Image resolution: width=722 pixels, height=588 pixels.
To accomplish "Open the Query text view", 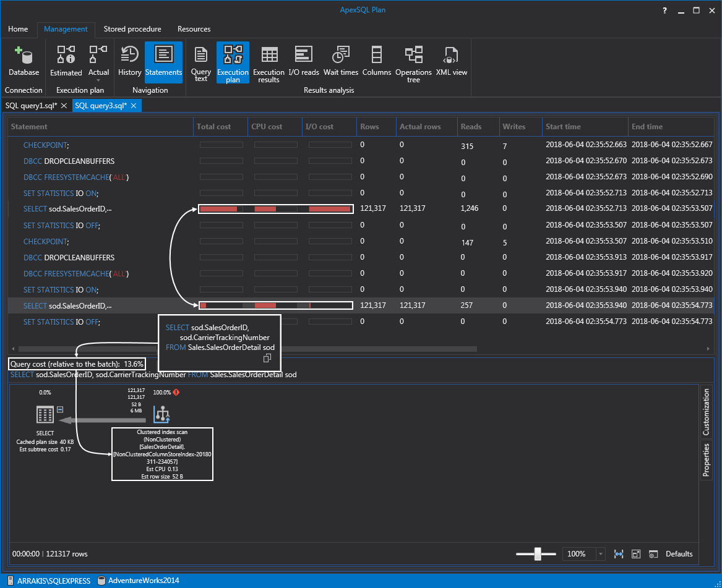I will click(200, 64).
